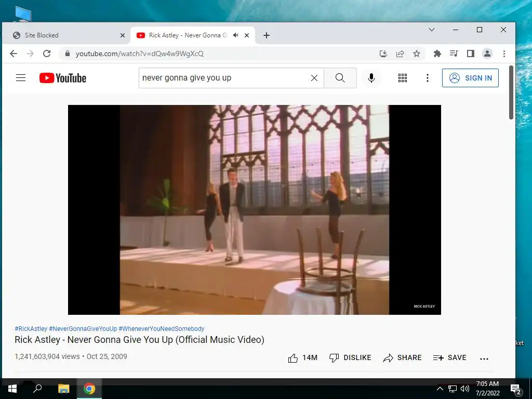The width and height of the screenshot is (532, 399).
Task: Open the Windows Start menu
Action: [12, 389]
